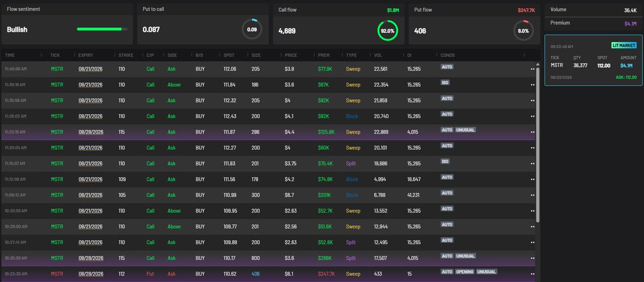Open the 08/28/2026 expiry in the 10:22:30 AM row
The image size is (644, 282).
[x=90, y=274]
